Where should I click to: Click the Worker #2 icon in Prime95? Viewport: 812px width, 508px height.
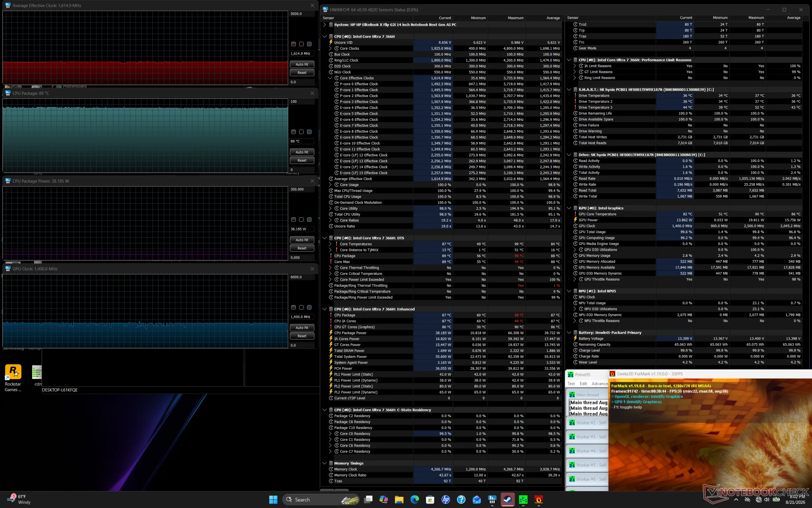tap(572, 423)
